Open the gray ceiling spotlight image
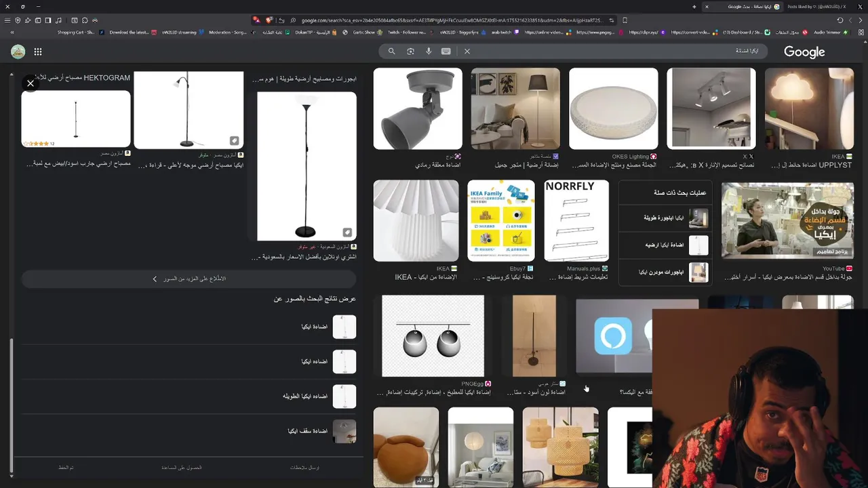 (418, 108)
